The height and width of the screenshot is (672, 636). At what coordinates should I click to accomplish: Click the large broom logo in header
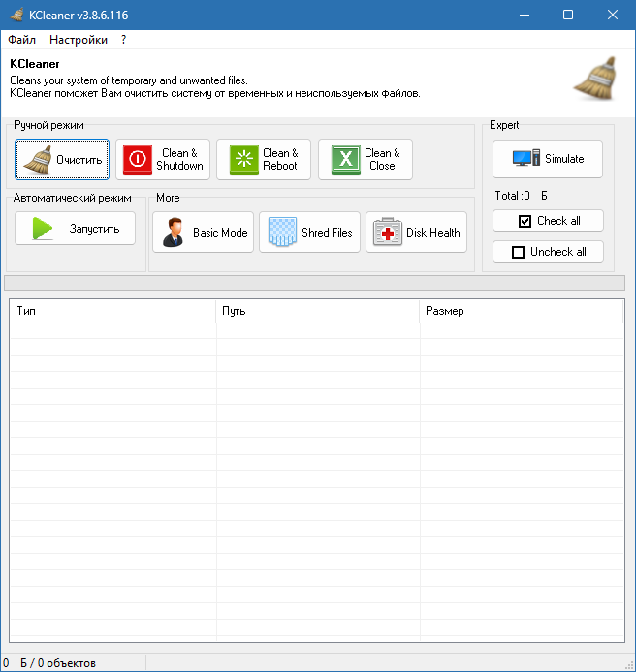(595, 78)
